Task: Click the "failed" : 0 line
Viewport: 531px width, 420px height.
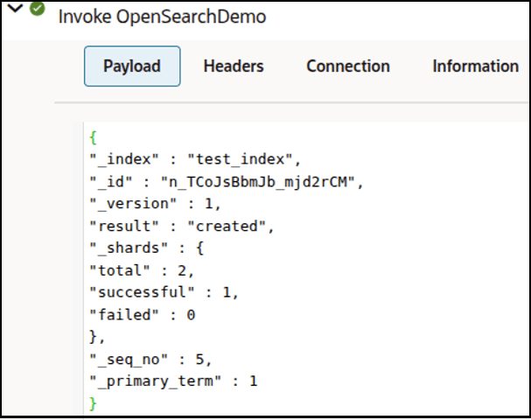Action: point(143,315)
